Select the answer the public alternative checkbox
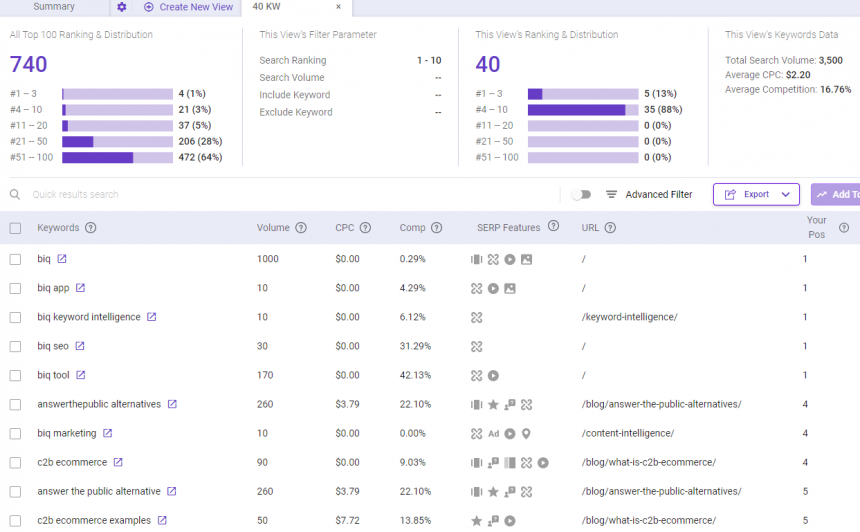 coord(15,492)
